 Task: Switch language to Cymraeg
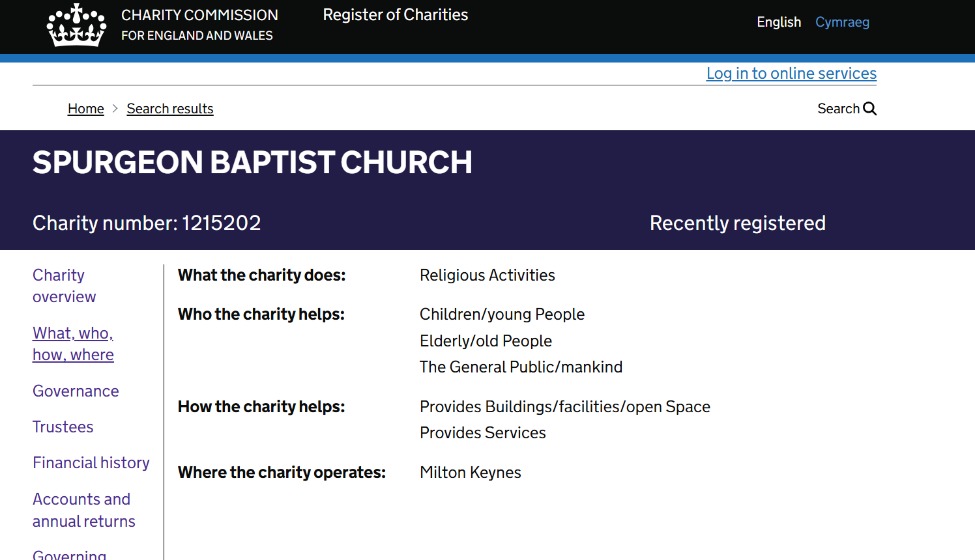(842, 22)
